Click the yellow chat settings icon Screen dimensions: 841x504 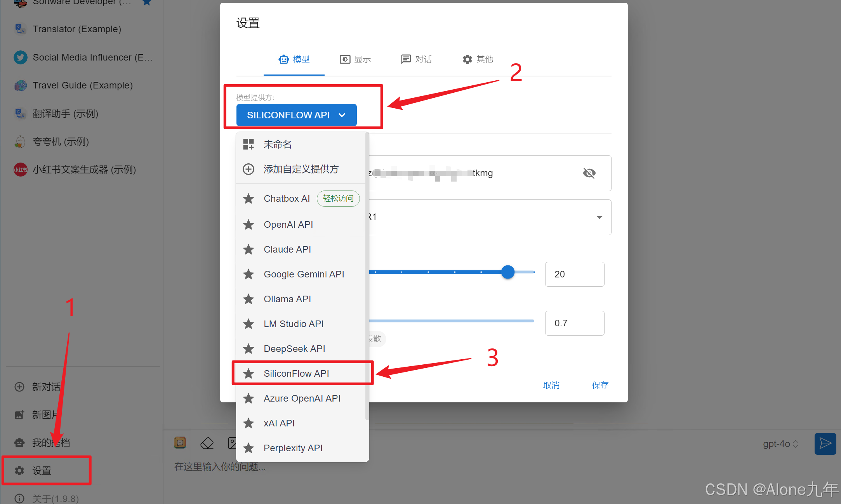pos(180,443)
